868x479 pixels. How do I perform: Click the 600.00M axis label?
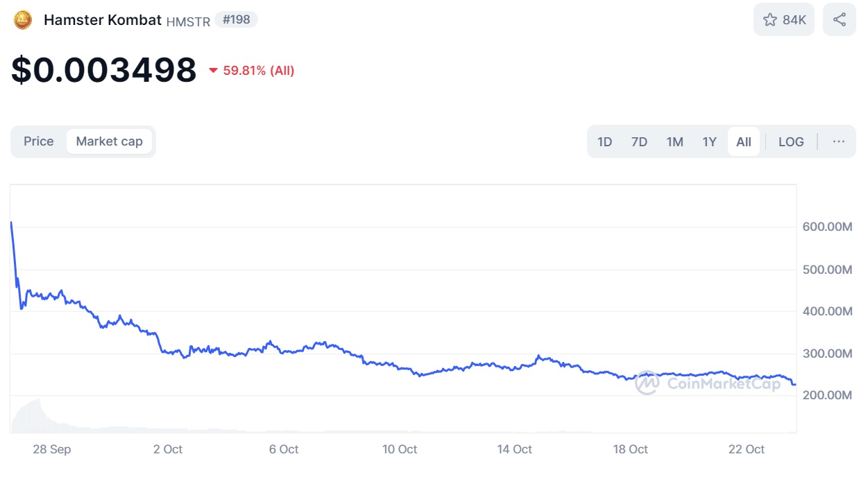827,227
